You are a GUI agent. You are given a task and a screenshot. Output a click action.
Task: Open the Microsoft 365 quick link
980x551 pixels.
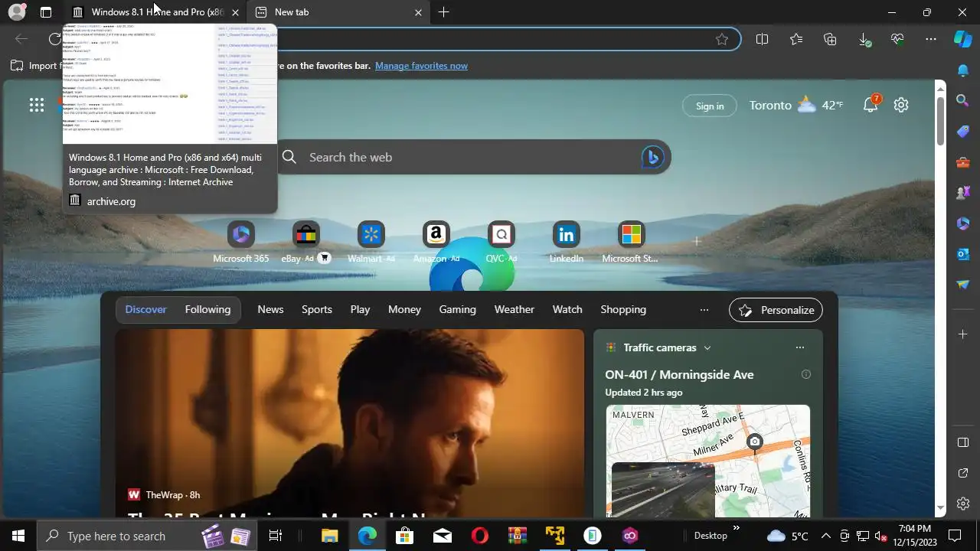(x=241, y=243)
